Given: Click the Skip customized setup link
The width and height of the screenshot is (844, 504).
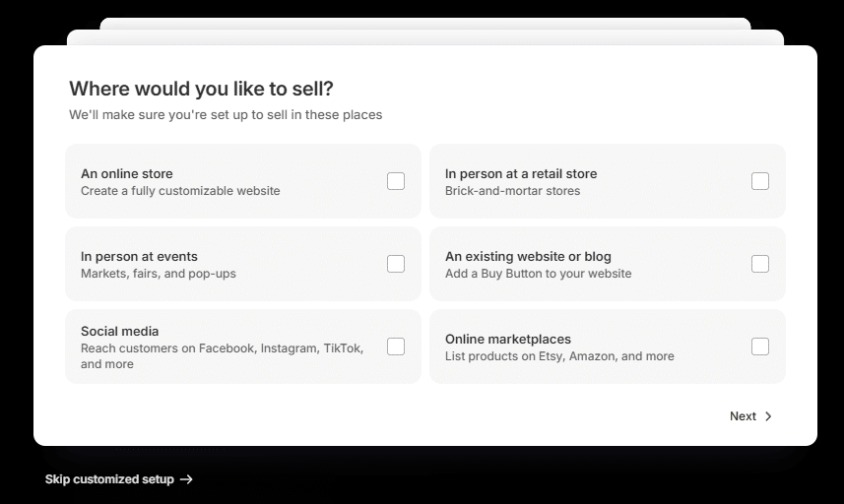Looking at the screenshot, I should (118, 478).
